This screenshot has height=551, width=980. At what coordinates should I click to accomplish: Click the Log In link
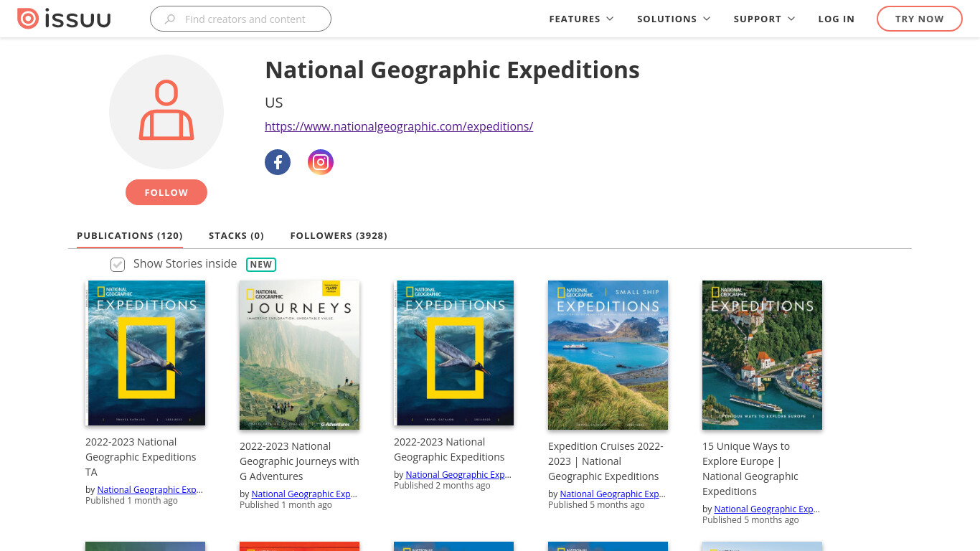837,19
